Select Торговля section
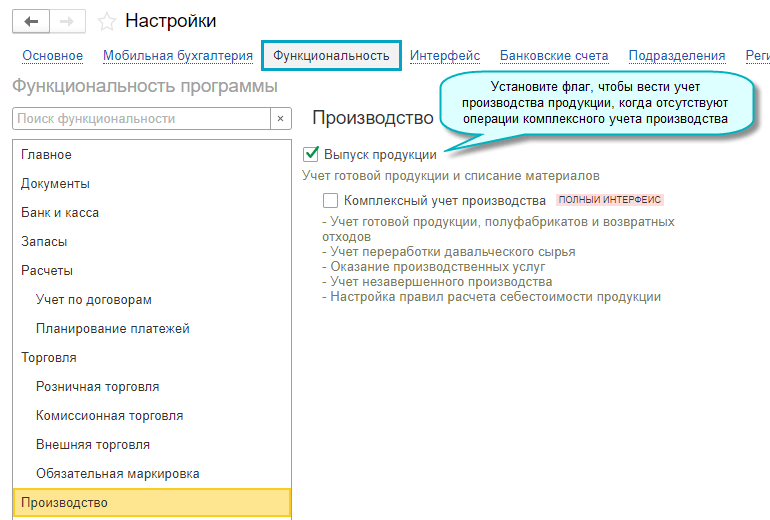Image resolution: width=770 pixels, height=520 pixels. click(x=152, y=357)
